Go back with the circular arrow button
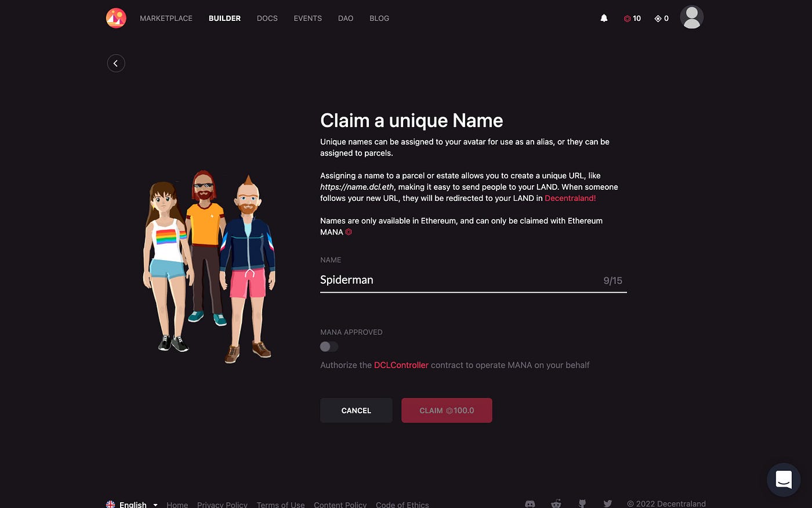812x508 pixels. pyautogui.click(x=116, y=63)
